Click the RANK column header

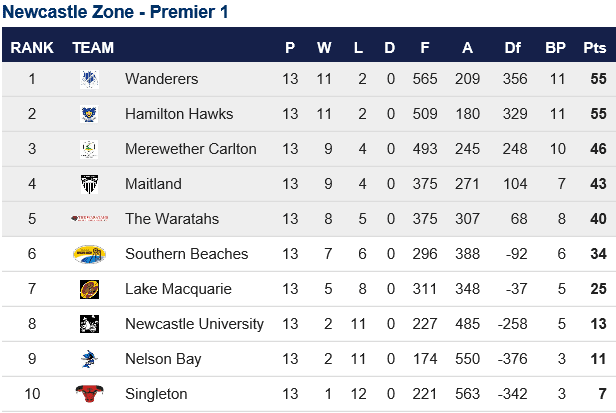point(32,48)
